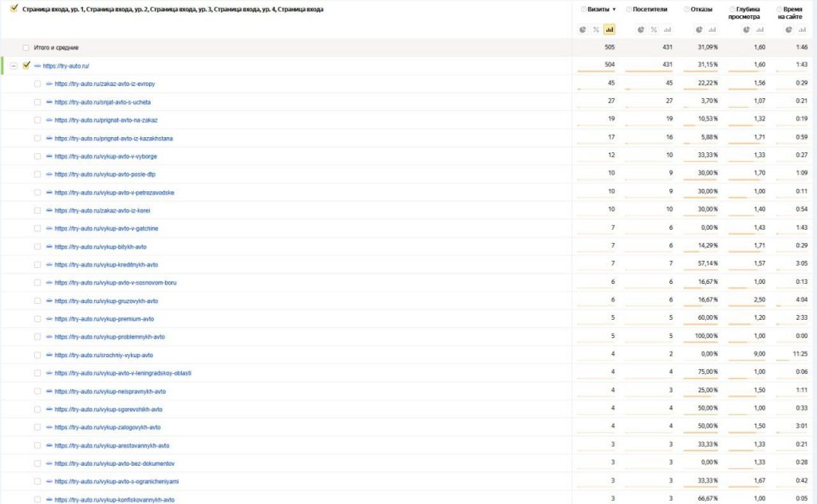Click info icon next to Отказы header
The width and height of the screenshot is (817, 504).
(686, 10)
